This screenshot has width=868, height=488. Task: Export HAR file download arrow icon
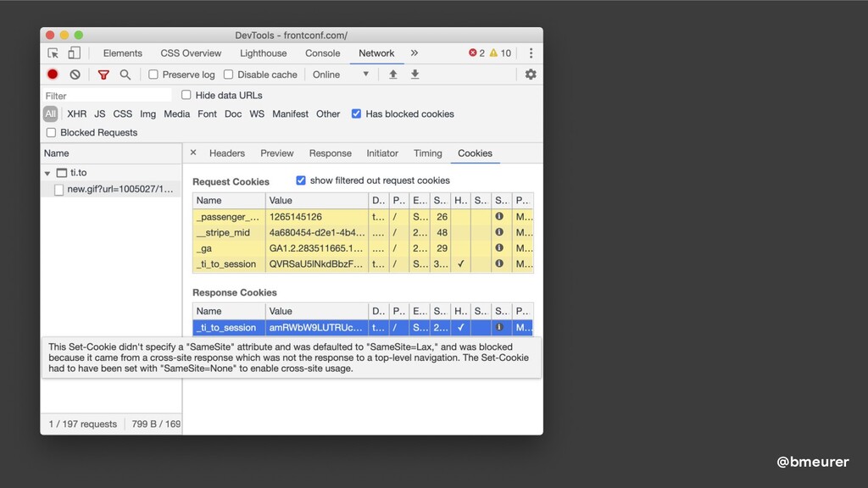click(415, 75)
